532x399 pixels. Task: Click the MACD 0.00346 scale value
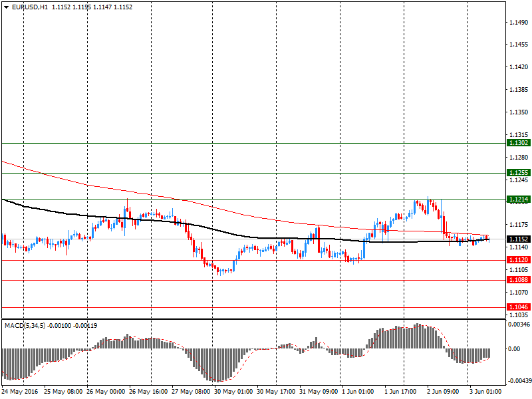(x=519, y=325)
